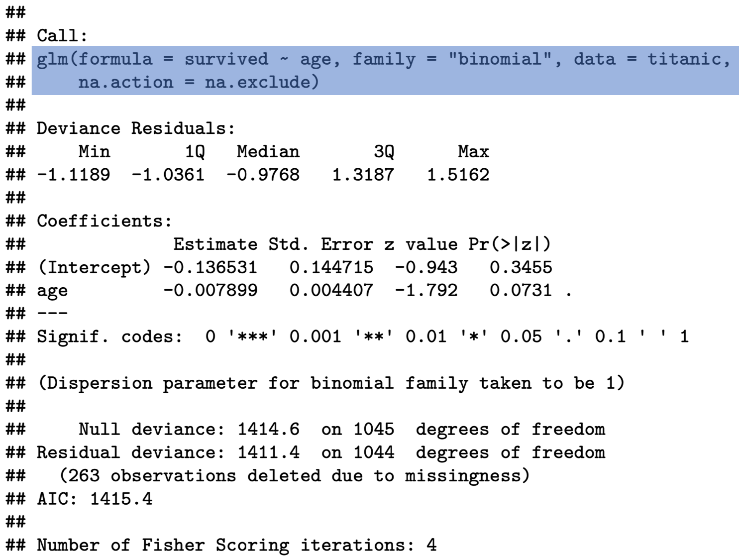The image size is (739, 560).
Task: Click the 'Deviance Residuals:' heading
Action: [135, 128]
